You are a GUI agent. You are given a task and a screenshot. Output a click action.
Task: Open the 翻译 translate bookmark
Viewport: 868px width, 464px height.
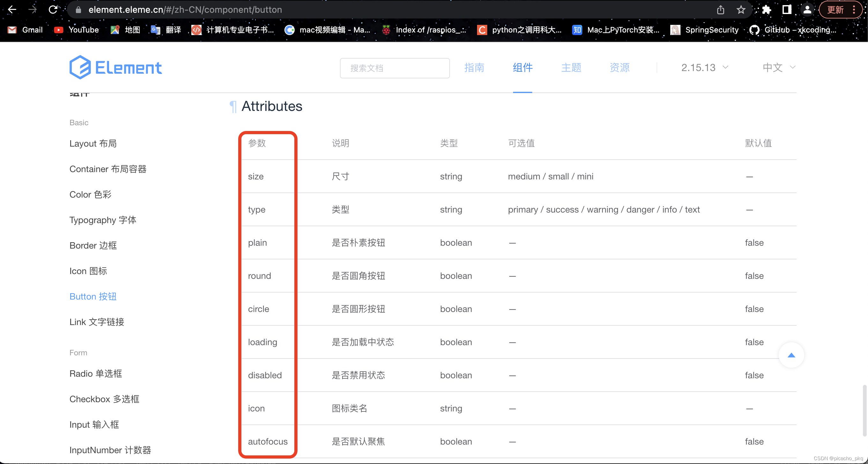click(x=166, y=30)
